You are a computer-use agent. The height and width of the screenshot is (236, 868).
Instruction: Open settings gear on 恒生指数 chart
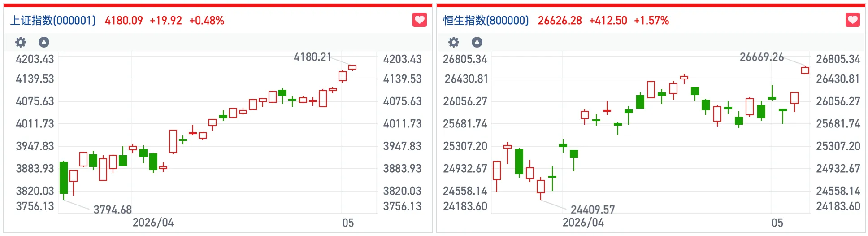[454, 42]
